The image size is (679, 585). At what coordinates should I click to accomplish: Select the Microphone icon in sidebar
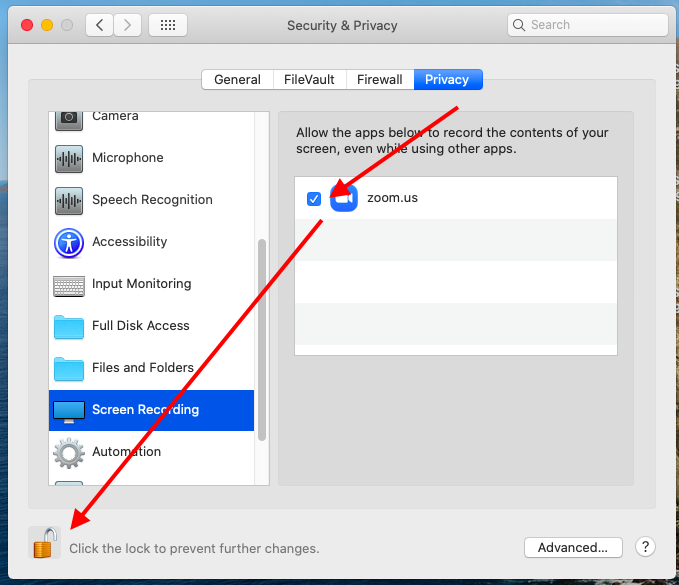69,158
